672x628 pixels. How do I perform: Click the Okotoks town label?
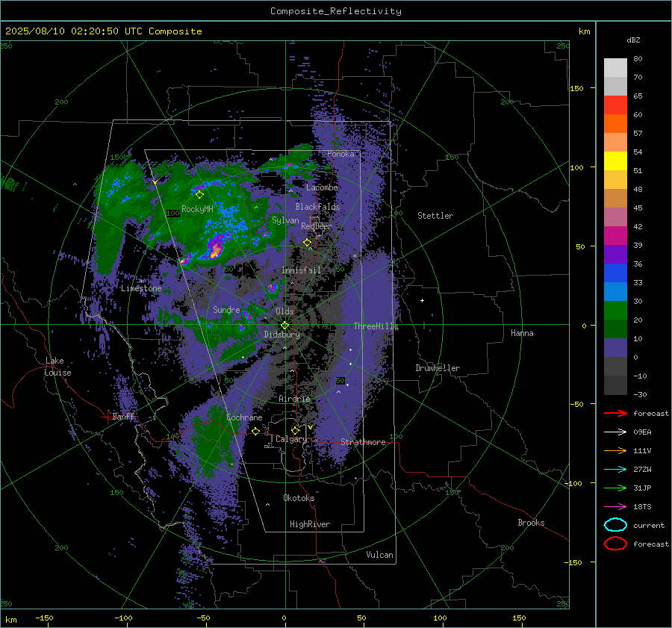(x=299, y=498)
